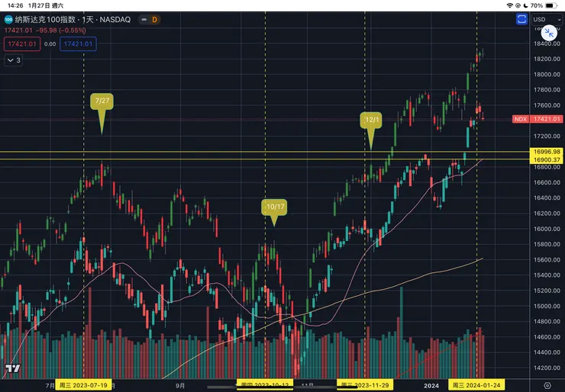
Task: Select the 0.00 spread value
Action: coord(50,44)
